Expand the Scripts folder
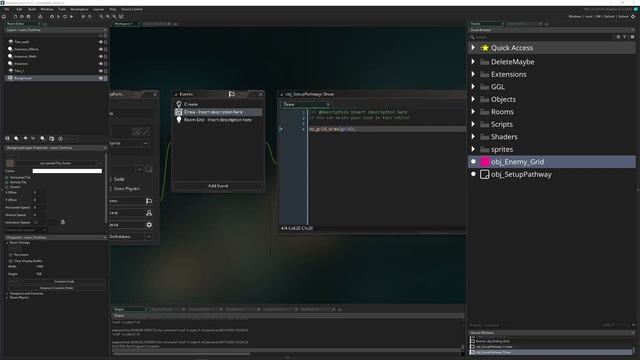640x360 pixels. [473, 124]
